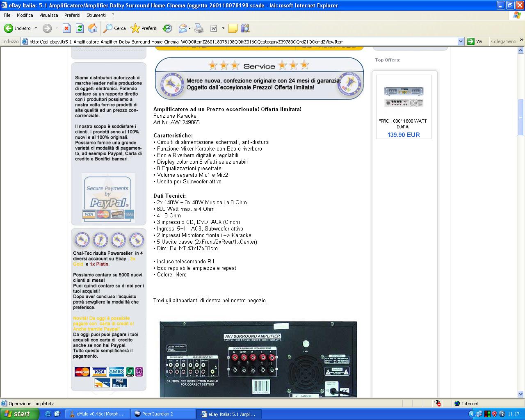The width and height of the screenshot is (525, 420).
Task: Open the Modifica menu
Action: tap(25, 15)
